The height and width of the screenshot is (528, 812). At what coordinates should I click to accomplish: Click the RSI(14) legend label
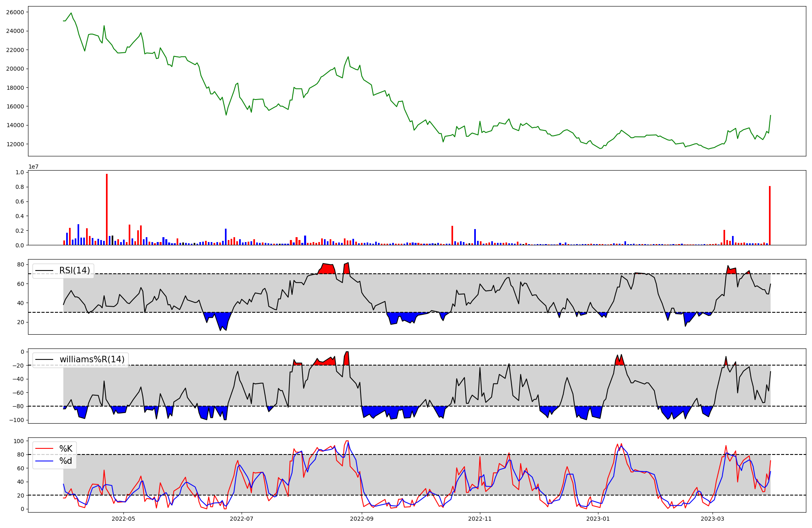(74, 270)
